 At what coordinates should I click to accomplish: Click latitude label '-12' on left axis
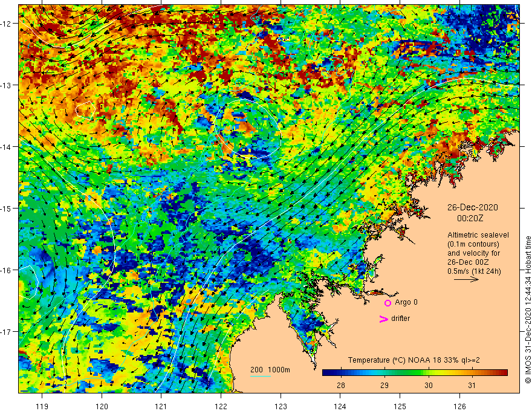coord(7,24)
